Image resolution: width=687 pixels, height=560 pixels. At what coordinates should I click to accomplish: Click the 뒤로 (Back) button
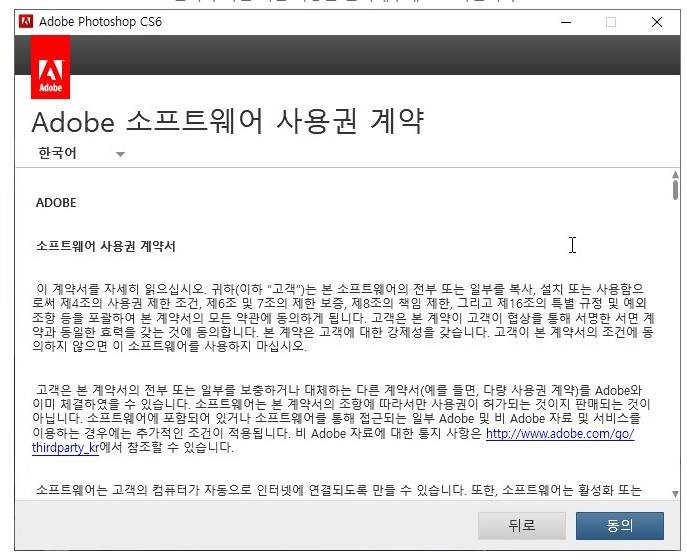coord(522,525)
